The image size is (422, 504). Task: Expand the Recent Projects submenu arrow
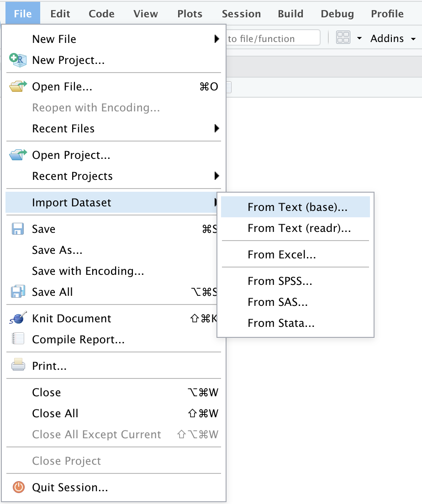[x=216, y=176]
